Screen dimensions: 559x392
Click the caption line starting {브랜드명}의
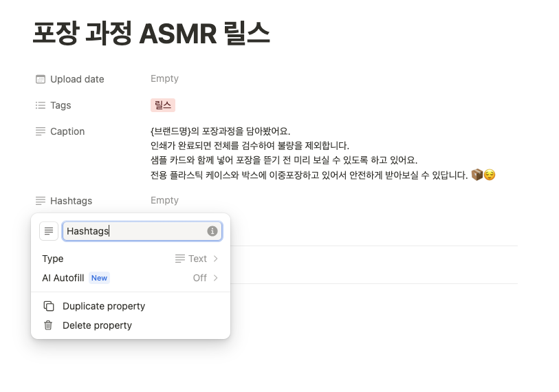(220, 131)
